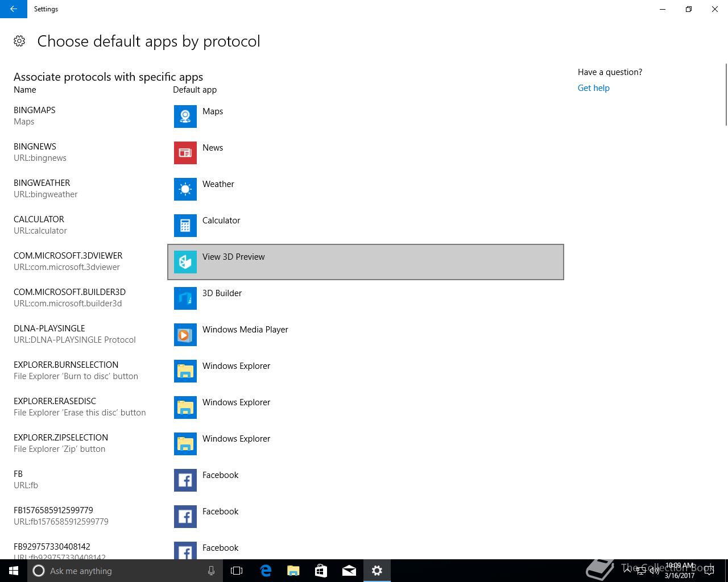Click the Weather sun icon

click(185, 189)
